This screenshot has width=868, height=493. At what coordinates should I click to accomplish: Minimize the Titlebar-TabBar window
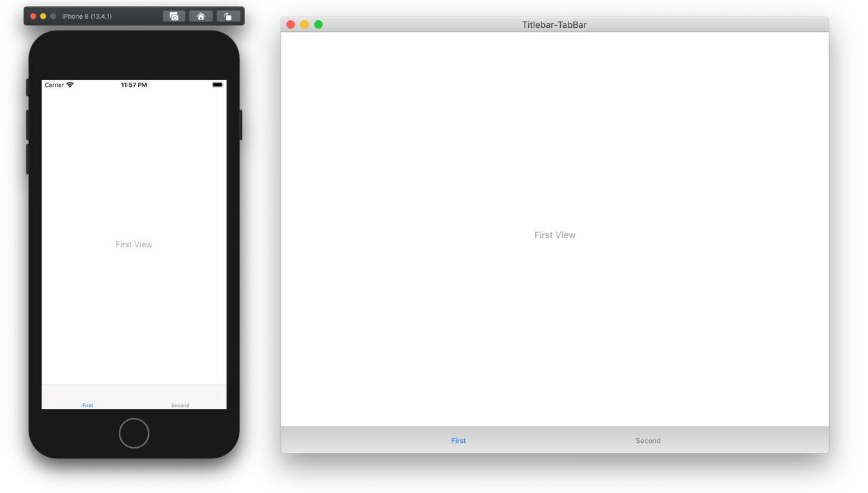coord(304,24)
